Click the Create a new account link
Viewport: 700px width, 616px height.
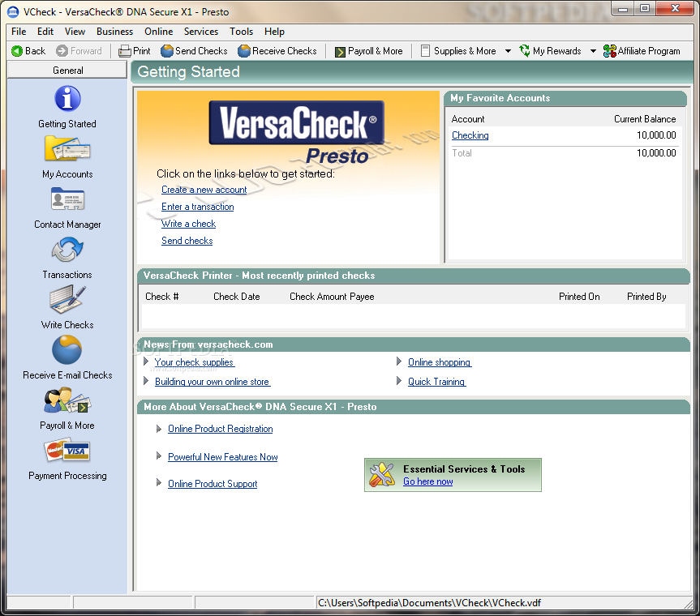click(204, 190)
